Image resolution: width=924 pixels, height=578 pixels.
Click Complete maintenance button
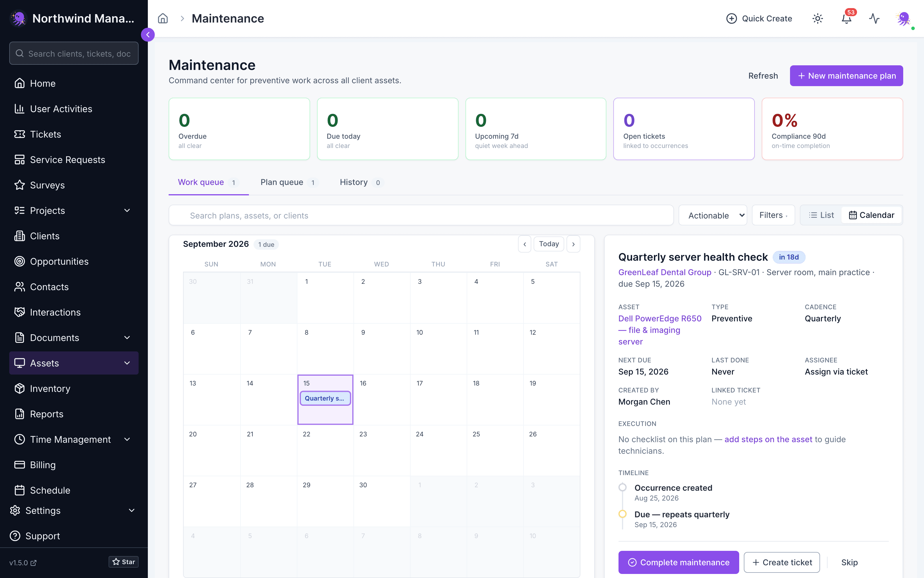tap(679, 562)
